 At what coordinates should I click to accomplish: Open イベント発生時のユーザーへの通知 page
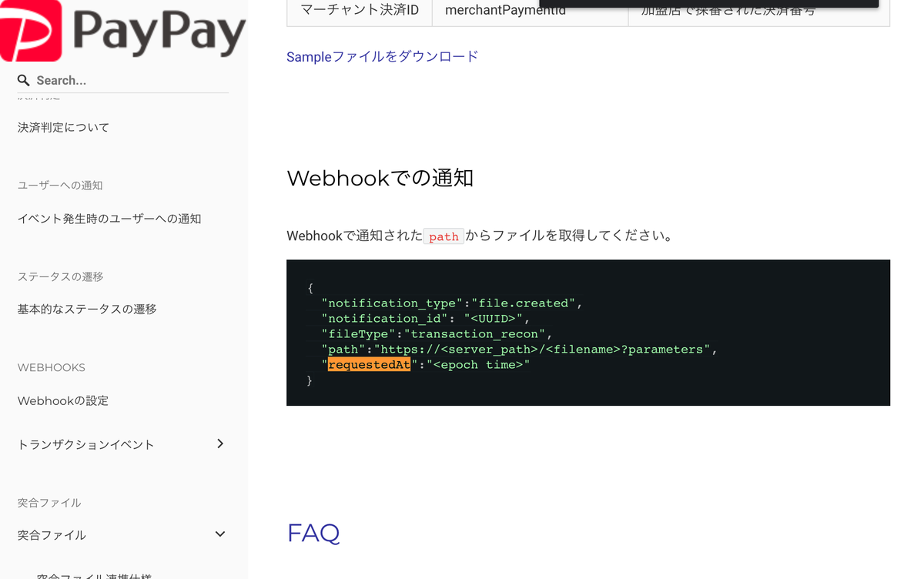point(109,219)
